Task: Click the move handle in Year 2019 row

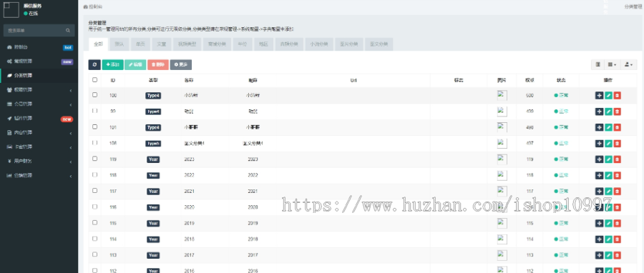Action: pyautogui.click(x=599, y=224)
